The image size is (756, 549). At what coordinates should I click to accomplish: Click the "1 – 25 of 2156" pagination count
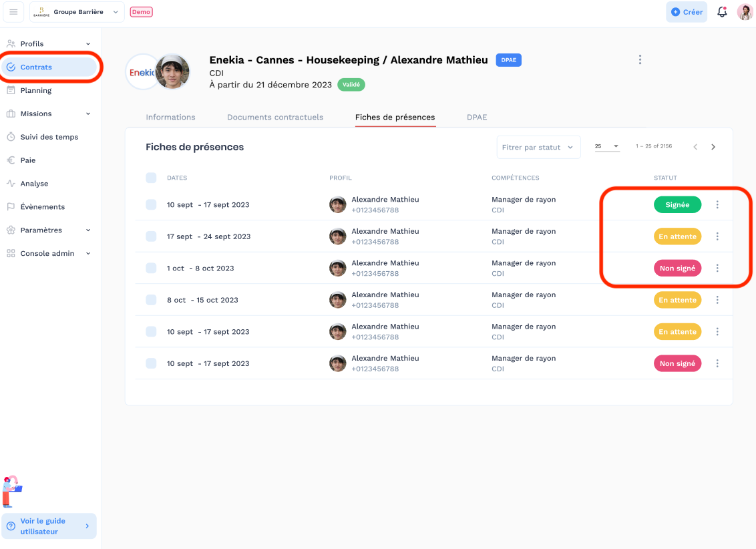coord(654,146)
